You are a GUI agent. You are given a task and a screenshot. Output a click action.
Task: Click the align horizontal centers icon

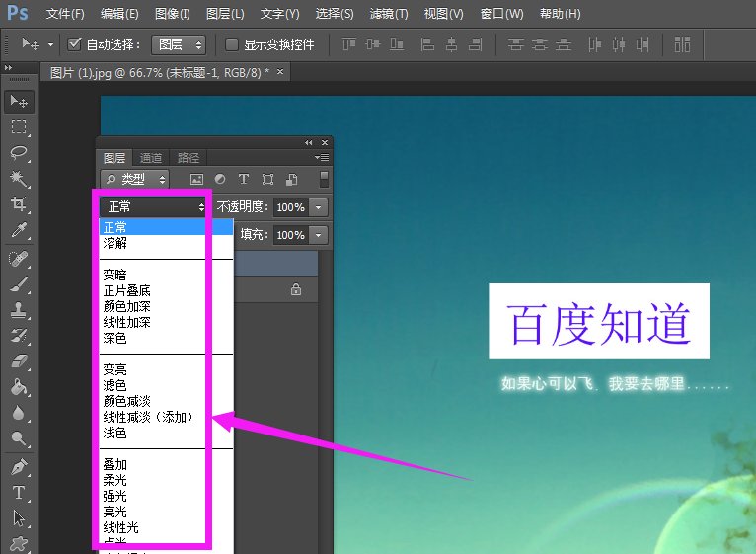coord(451,44)
